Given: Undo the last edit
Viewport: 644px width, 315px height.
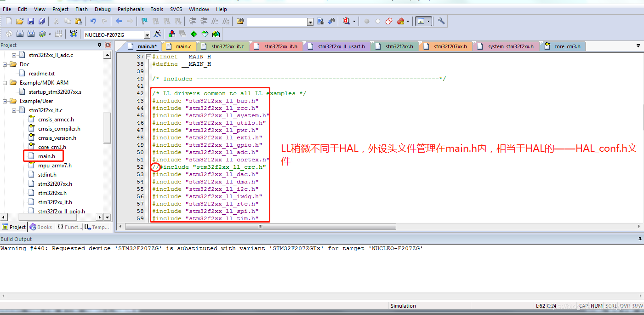Looking at the screenshot, I should (93, 21).
